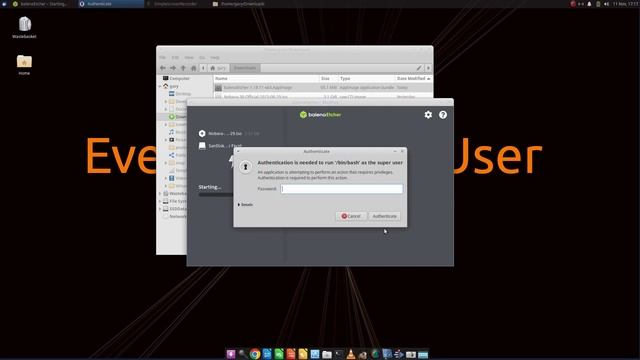This screenshot has width=640, height=360.
Task: Click the clock in the top panel
Action: point(625,4)
